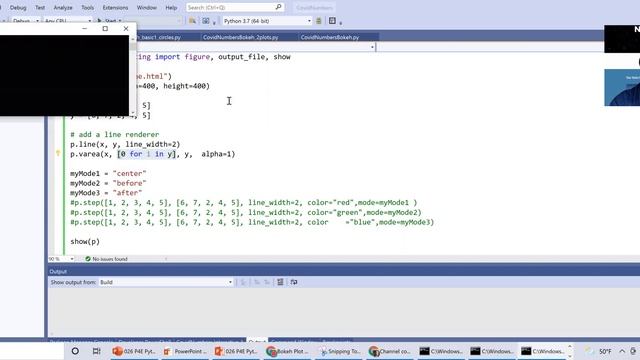Open the Window menu

pos(147,7)
